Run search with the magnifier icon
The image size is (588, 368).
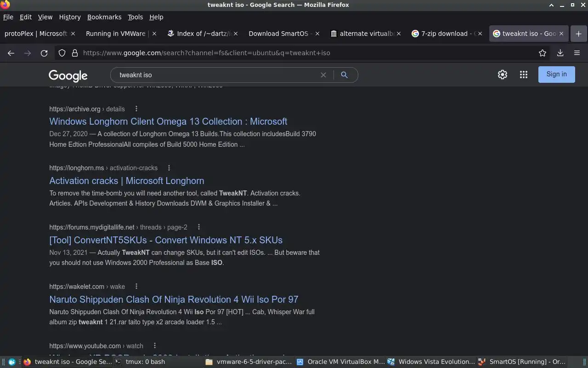344,75
